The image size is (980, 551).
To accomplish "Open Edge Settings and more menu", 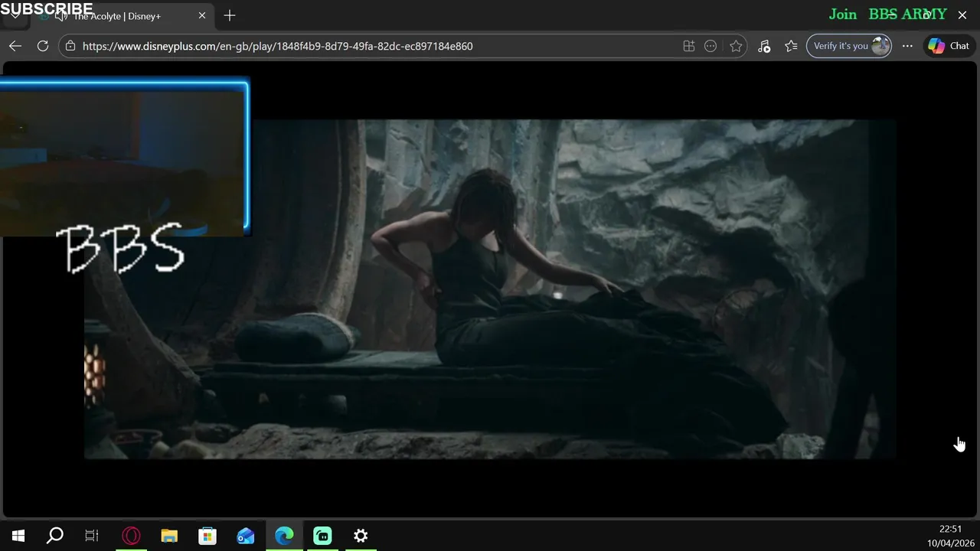I will 907,46.
